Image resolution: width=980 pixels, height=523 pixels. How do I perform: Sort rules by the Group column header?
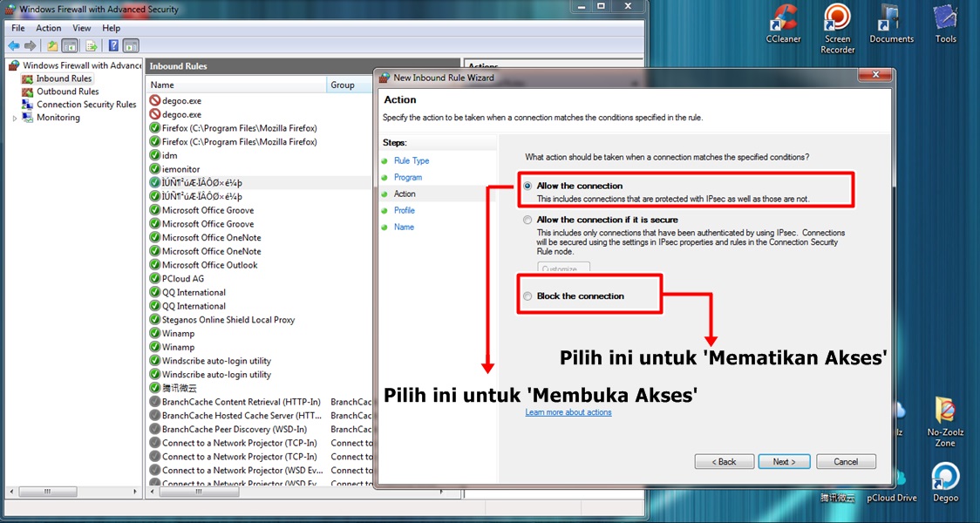350,85
